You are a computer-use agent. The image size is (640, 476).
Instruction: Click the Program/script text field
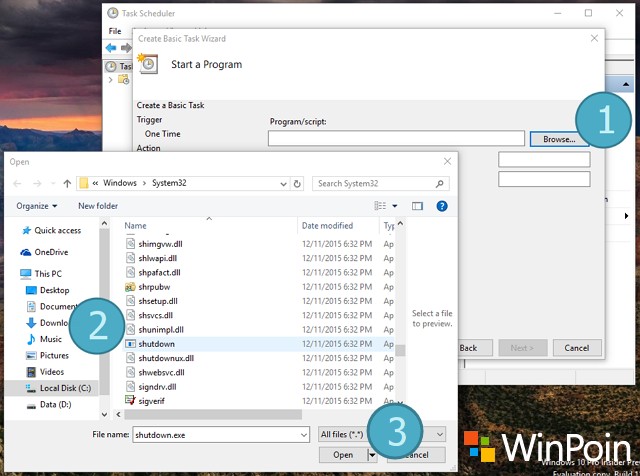click(x=396, y=138)
